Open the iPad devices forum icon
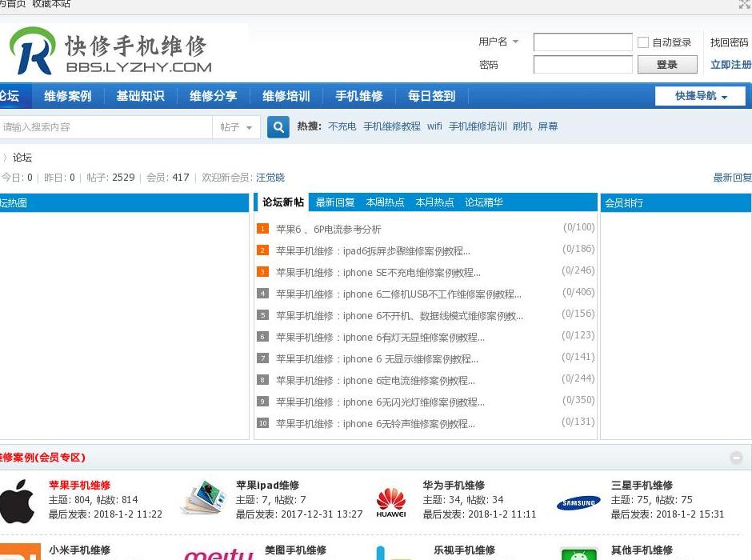 [203, 498]
